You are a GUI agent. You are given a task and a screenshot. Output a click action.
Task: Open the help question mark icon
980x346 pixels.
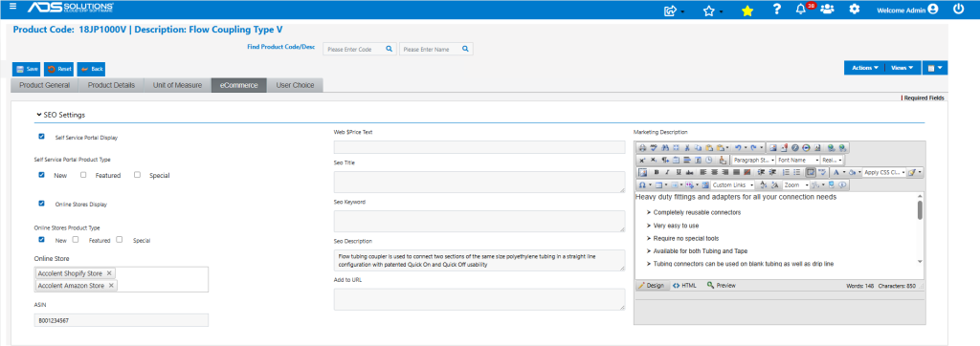tap(777, 10)
